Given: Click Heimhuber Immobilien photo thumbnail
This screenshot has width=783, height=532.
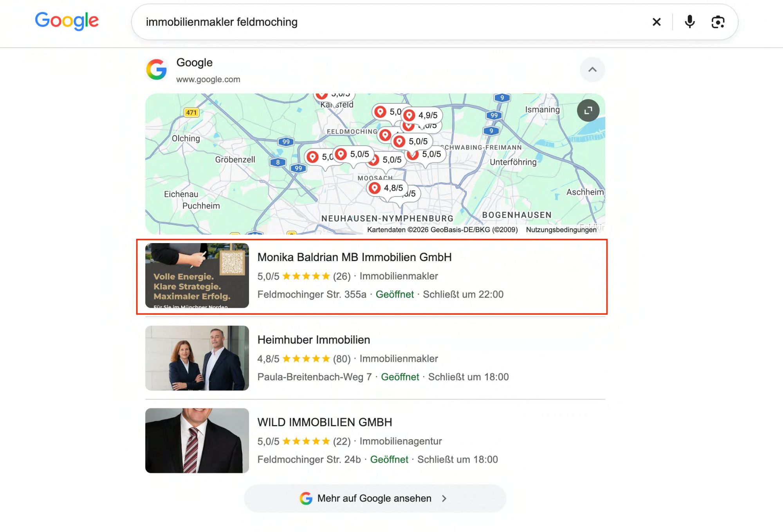Looking at the screenshot, I should [197, 358].
